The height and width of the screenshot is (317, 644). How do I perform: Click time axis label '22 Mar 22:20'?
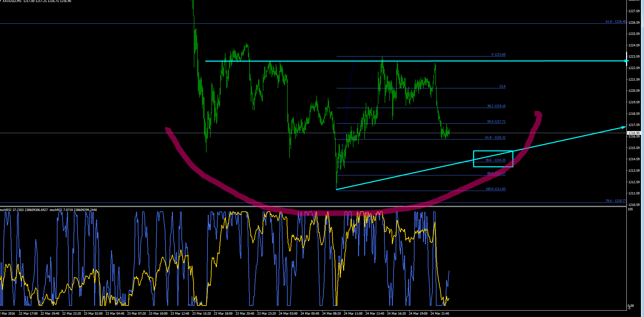point(72,314)
